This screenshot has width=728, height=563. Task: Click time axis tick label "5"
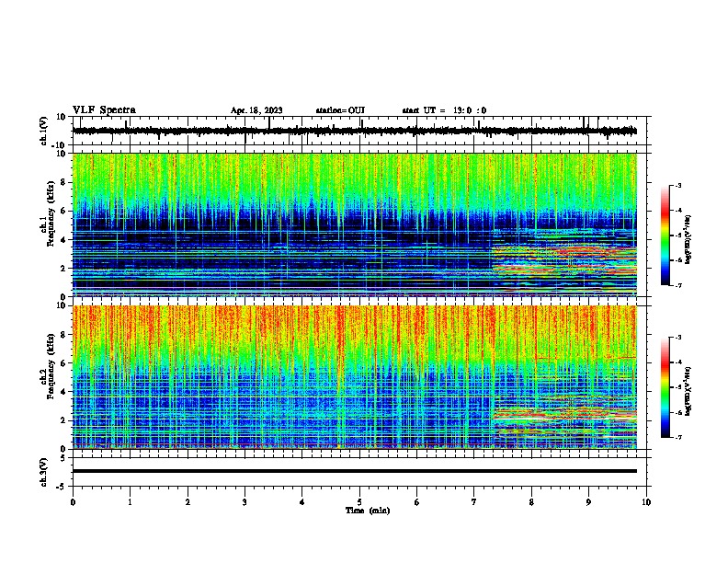pos(359,502)
